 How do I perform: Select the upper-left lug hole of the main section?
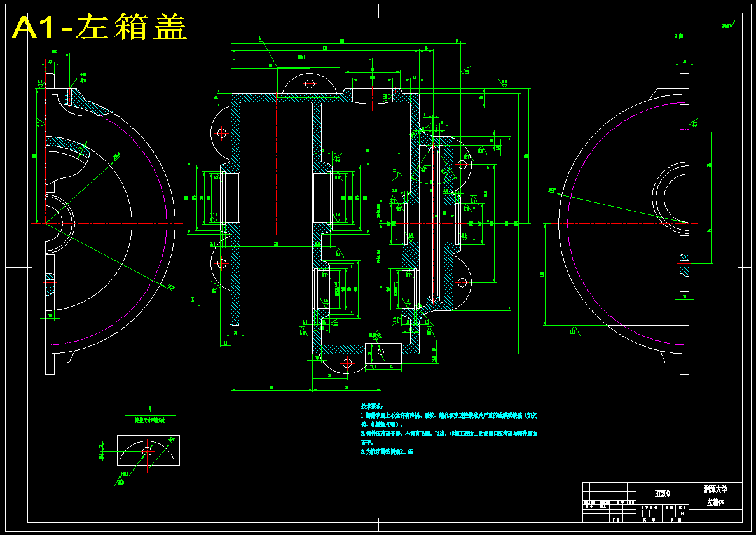pos(222,133)
